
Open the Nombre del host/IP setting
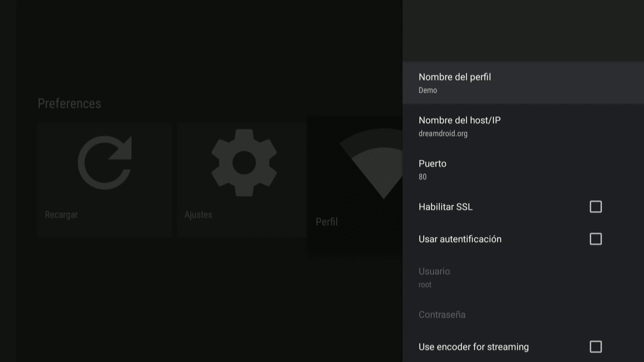click(x=460, y=120)
